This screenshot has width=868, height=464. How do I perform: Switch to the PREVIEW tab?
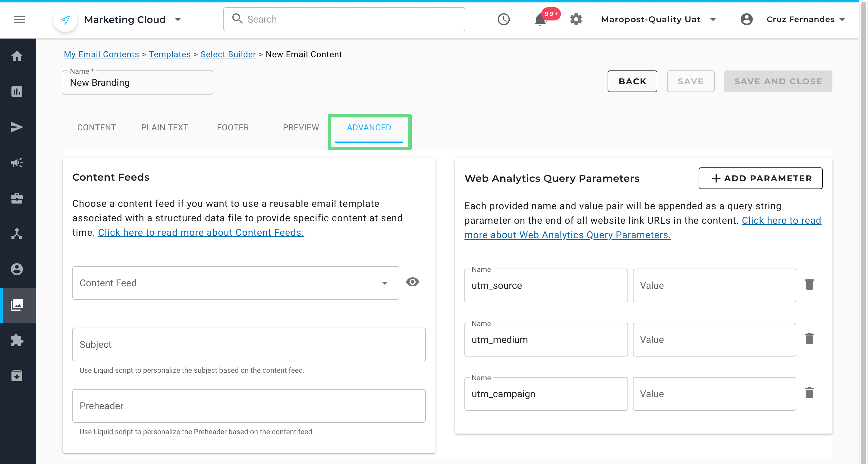[x=300, y=128]
